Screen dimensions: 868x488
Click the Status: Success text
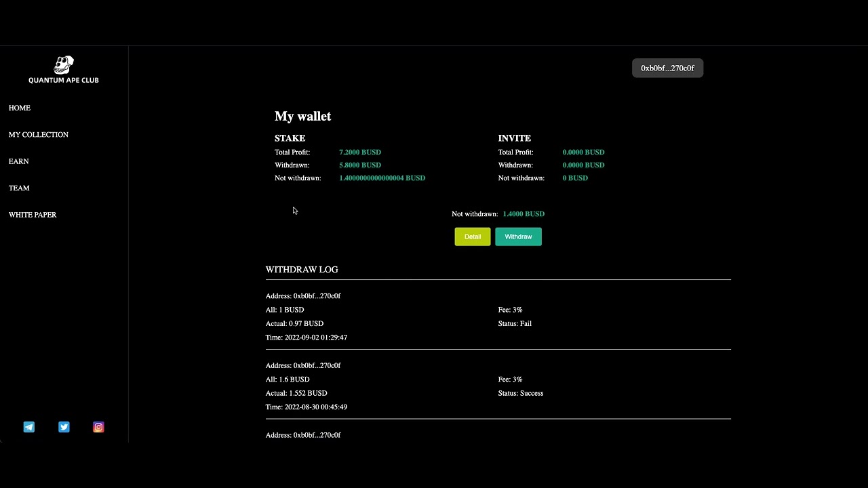point(521,393)
